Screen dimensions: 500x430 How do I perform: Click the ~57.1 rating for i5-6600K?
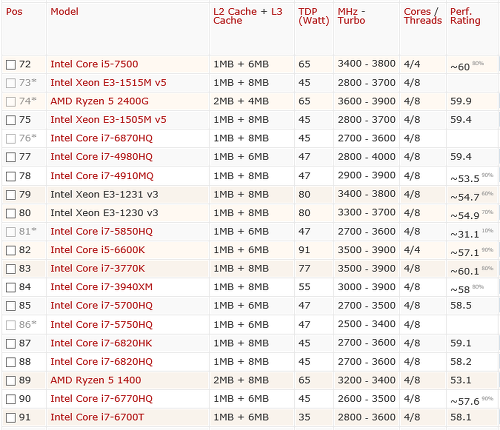pos(465,253)
